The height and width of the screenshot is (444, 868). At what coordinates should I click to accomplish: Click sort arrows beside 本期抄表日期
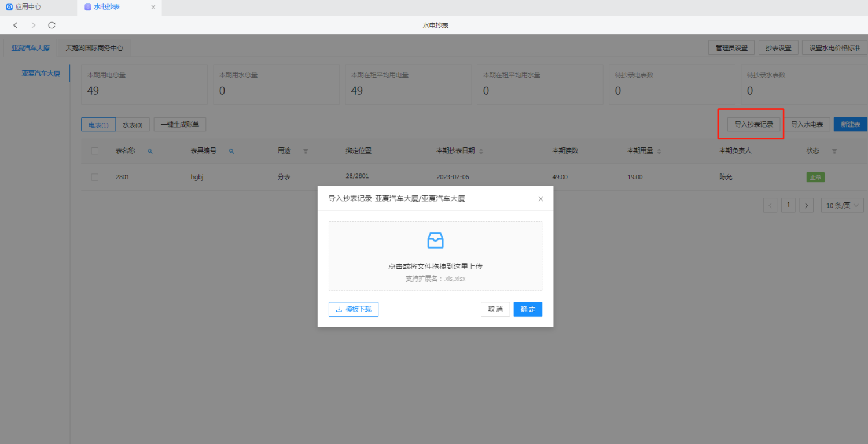point(481,151)
